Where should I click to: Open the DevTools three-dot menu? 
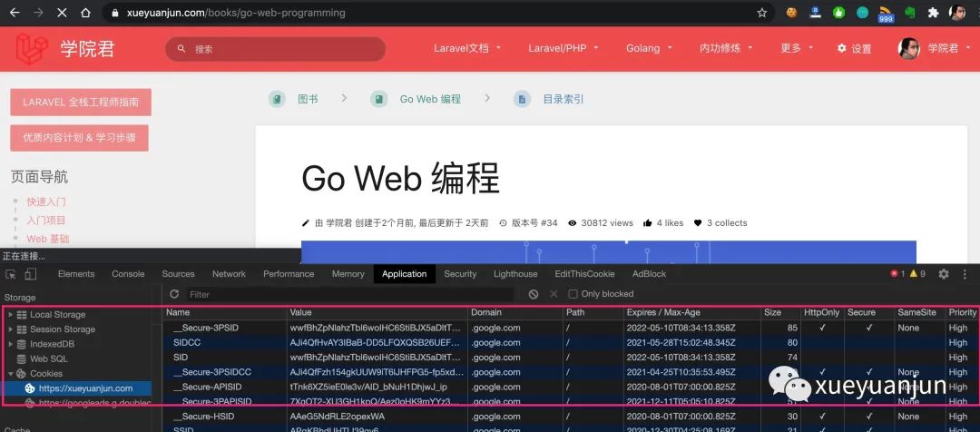[x=965, y=274]
